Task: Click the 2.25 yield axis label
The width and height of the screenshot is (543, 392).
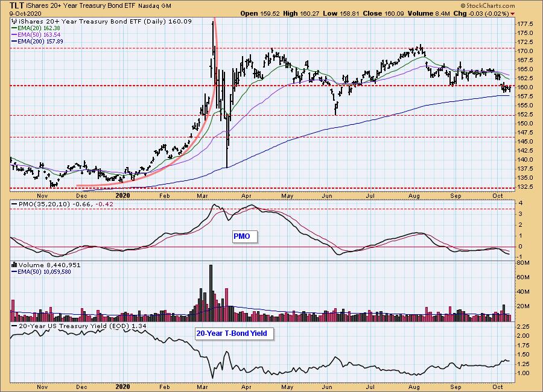Action: pos(522,327)
